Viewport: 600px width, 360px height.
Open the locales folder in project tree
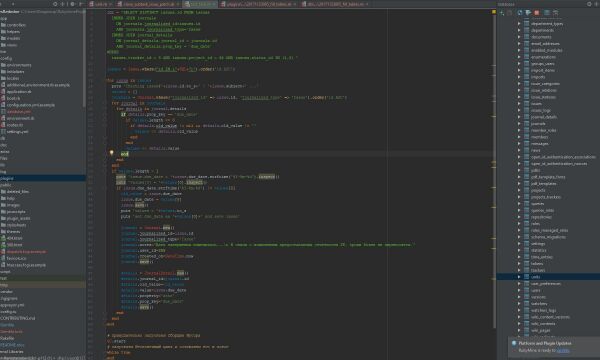pos(13,78)
